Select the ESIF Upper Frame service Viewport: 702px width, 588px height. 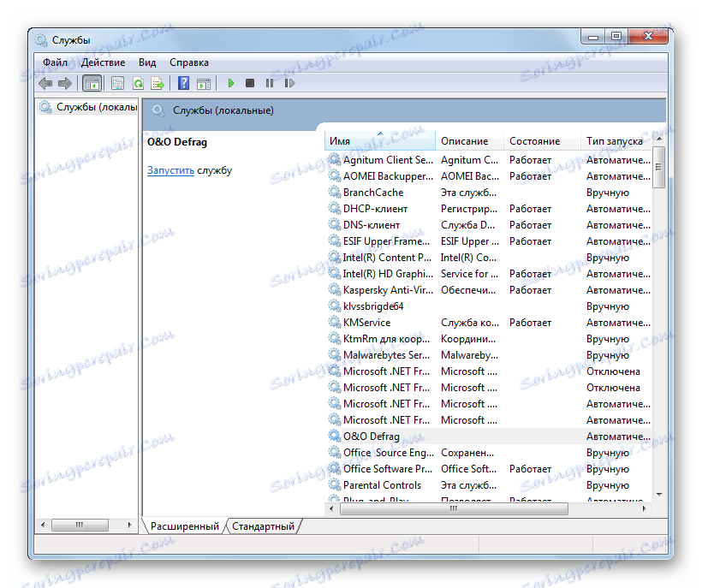coord(489,241)
